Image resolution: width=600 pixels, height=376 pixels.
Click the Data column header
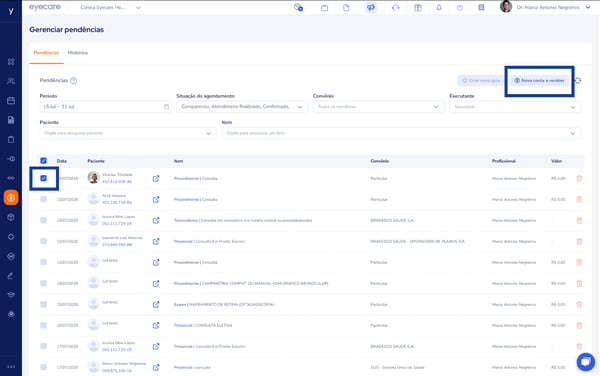click(x=62, y=161)
